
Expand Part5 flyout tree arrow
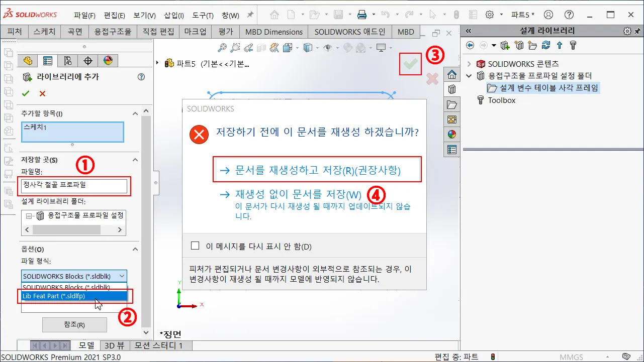click(157, 63)
